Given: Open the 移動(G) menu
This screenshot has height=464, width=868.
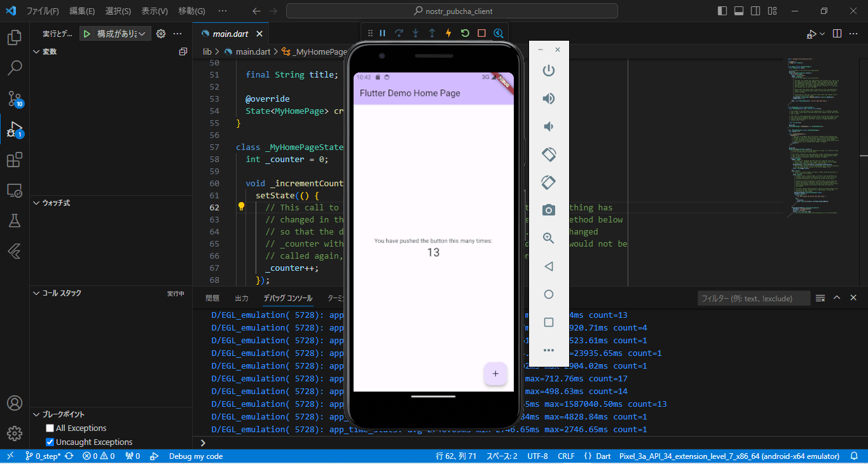Looking at the screenshot, I should 191,11.
